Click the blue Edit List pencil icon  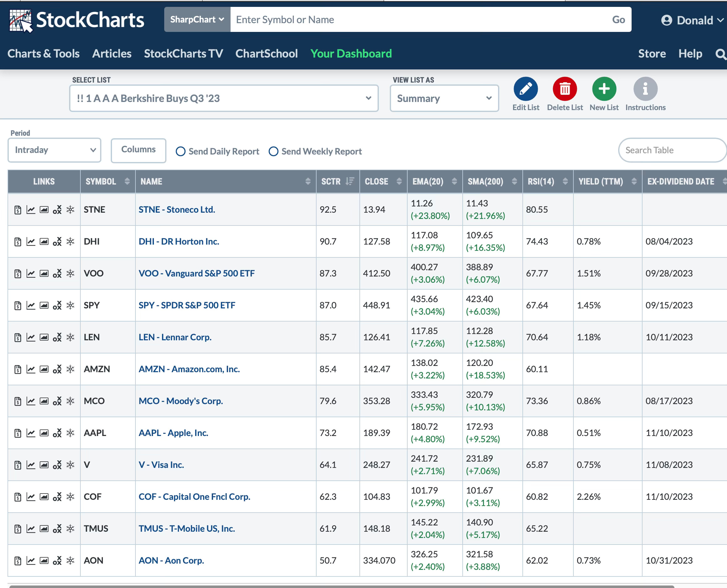pyautogui.click(x=526, y=89)
